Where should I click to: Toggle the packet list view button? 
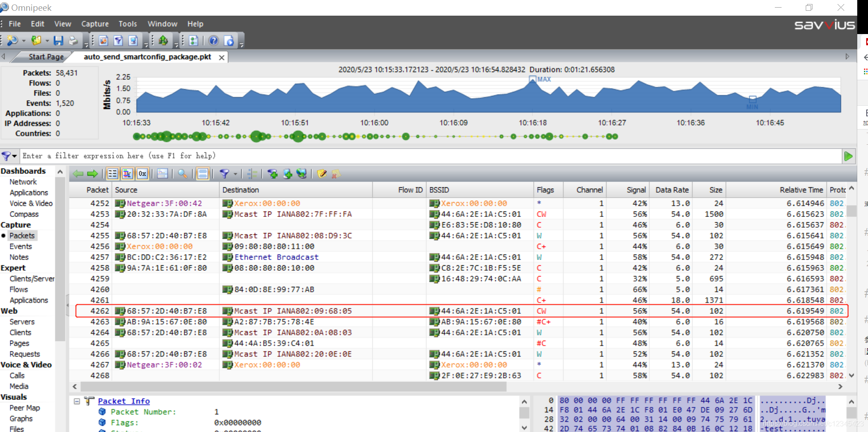113,174
